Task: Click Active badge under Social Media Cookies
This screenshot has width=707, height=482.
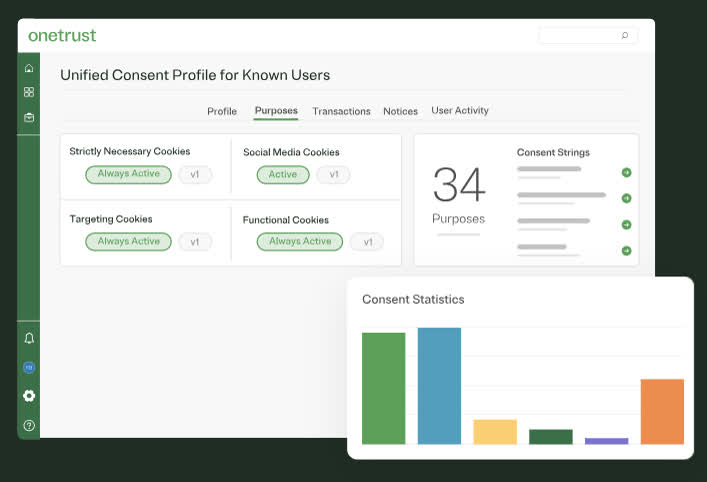Action: (x=283, y=174)
